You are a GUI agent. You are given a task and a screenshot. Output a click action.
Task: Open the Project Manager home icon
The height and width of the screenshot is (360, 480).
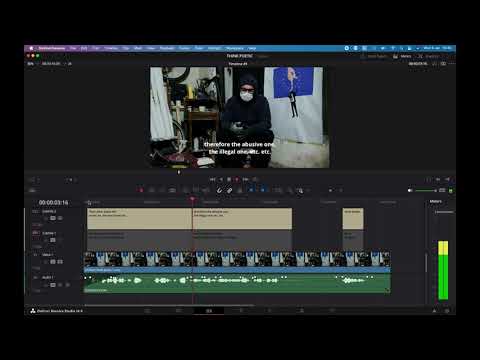click(434, 311)
